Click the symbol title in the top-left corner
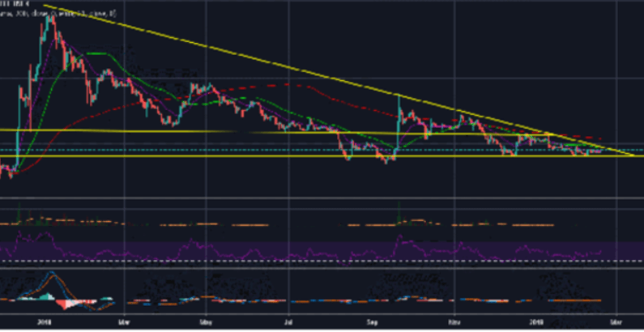The image size is (644, 332). click(15, 4)
